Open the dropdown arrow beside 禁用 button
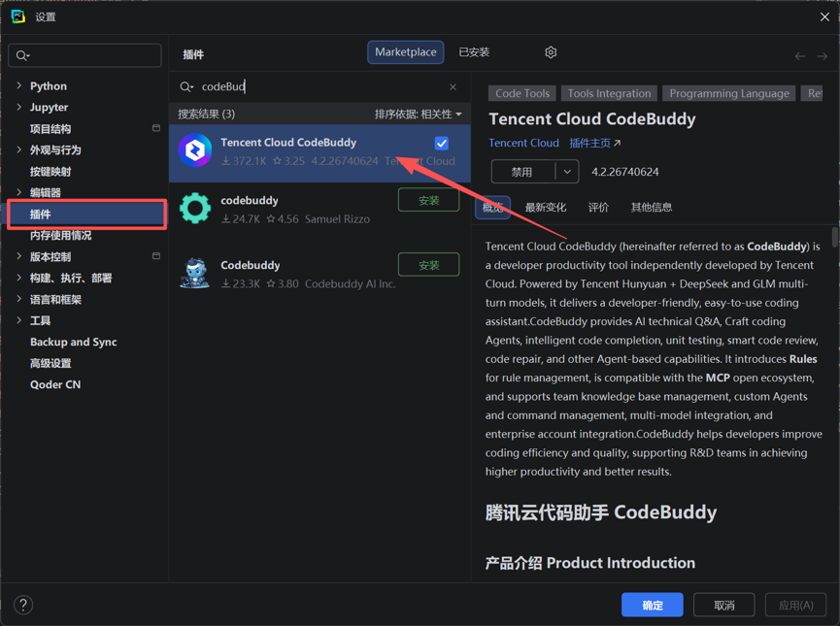The width and height of the screenshot is (840, 626). 567,172
